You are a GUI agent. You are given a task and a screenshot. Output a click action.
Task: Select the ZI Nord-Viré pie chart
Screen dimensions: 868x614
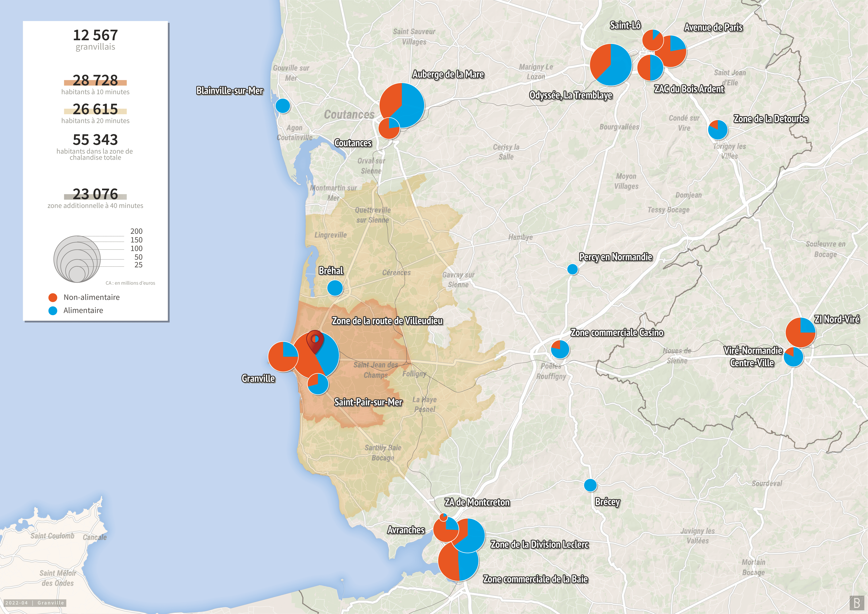pos(800,333)
